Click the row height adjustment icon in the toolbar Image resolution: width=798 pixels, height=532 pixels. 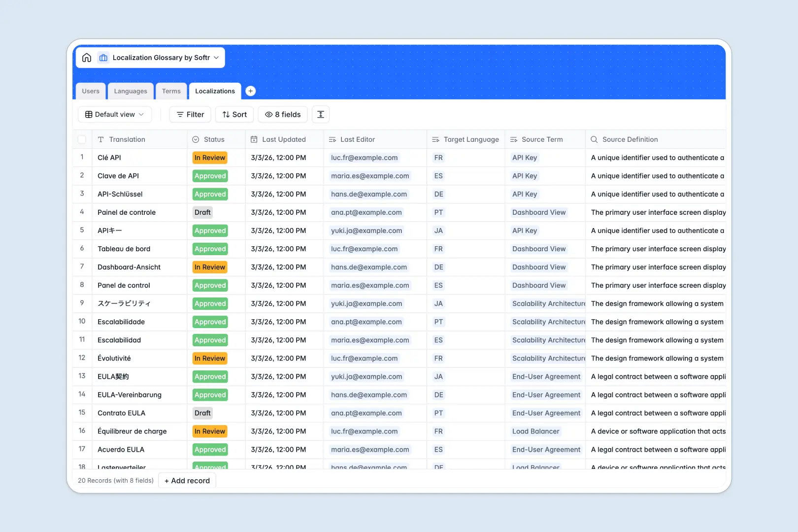coord(321,114)
